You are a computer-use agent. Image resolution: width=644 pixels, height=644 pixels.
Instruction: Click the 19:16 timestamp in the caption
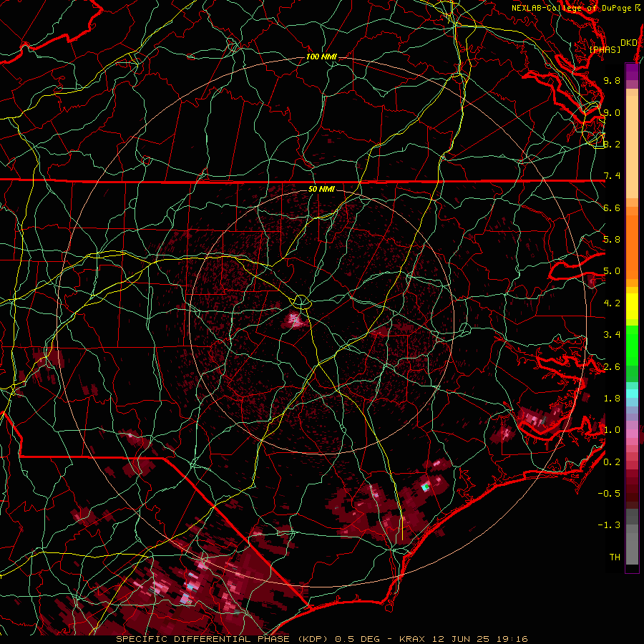coord(512,639)
